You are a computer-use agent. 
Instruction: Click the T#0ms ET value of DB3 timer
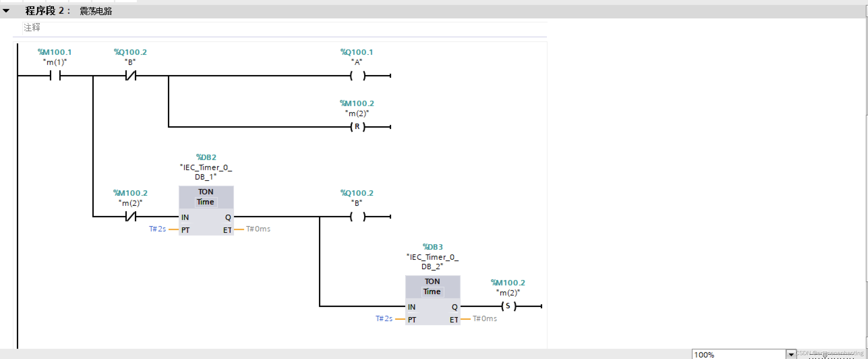485,319
